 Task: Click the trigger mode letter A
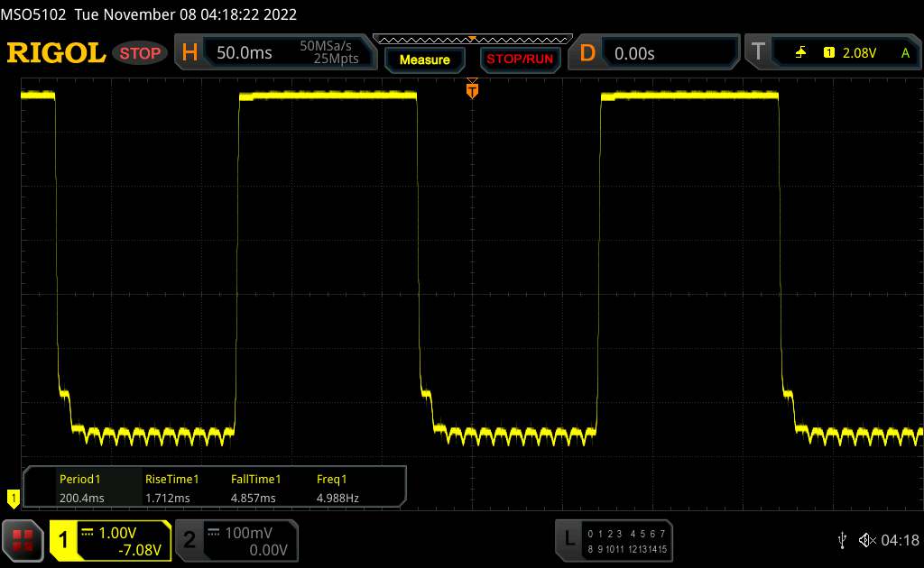905,53
